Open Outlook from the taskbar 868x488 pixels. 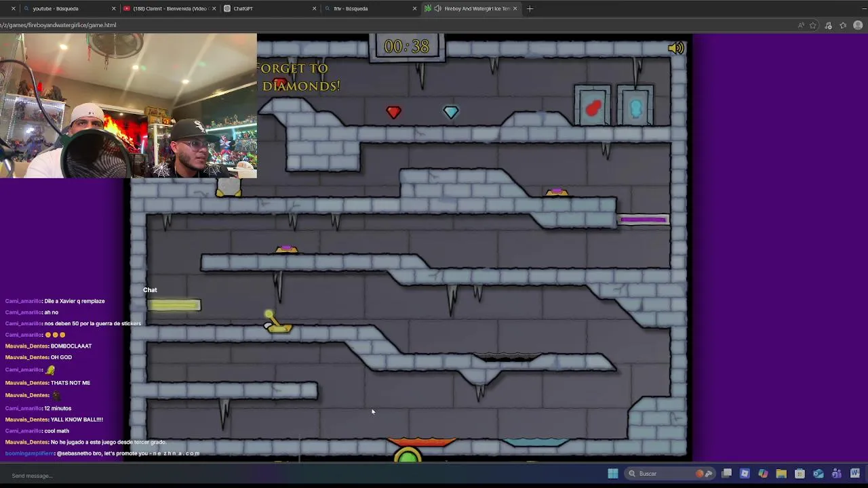click(818, 474)
